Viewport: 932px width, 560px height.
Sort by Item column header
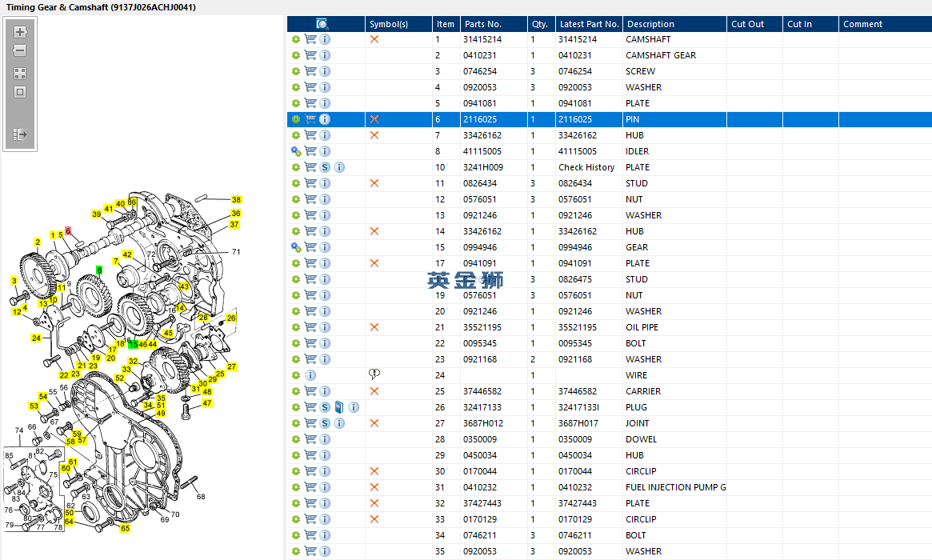[x=446, y=24]
